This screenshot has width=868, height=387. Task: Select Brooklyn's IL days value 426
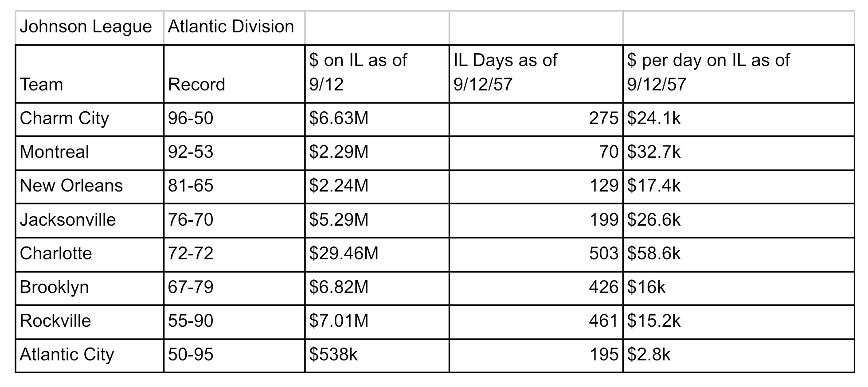[536, 288]
